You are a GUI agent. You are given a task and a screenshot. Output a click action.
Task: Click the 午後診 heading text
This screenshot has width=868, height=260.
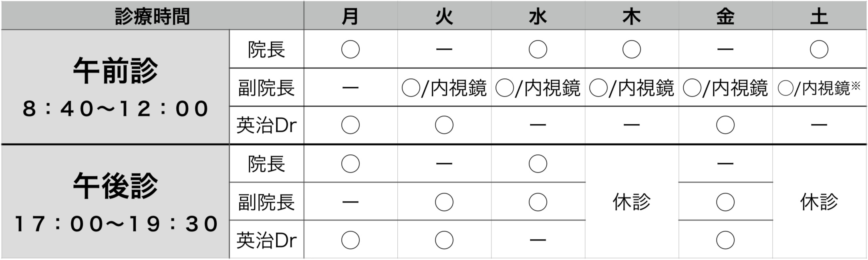click(x=115, y=186)
